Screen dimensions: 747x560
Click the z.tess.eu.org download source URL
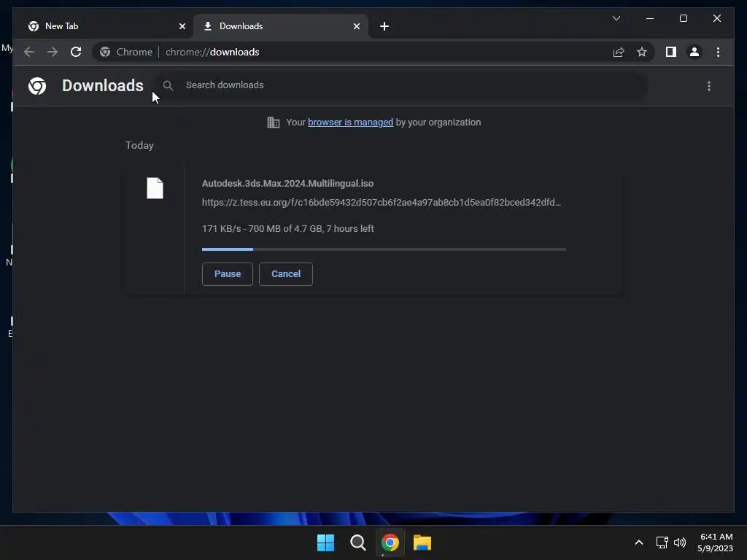click(381, 203)
